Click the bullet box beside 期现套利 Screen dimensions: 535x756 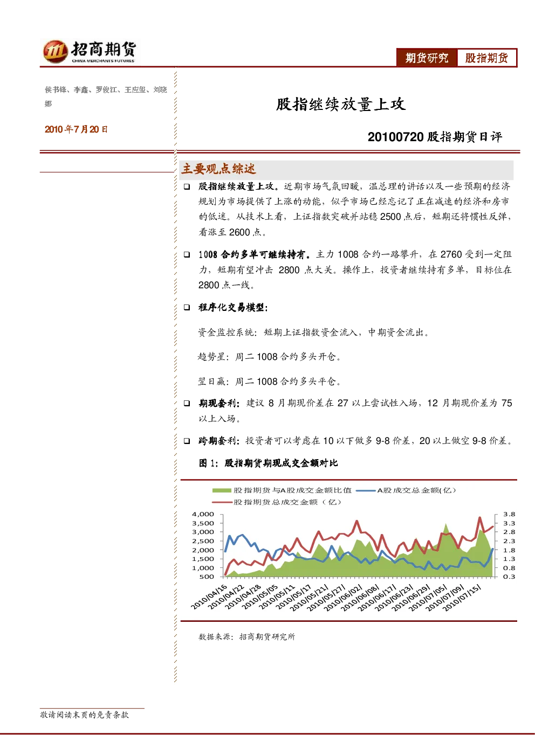[186, 403]
